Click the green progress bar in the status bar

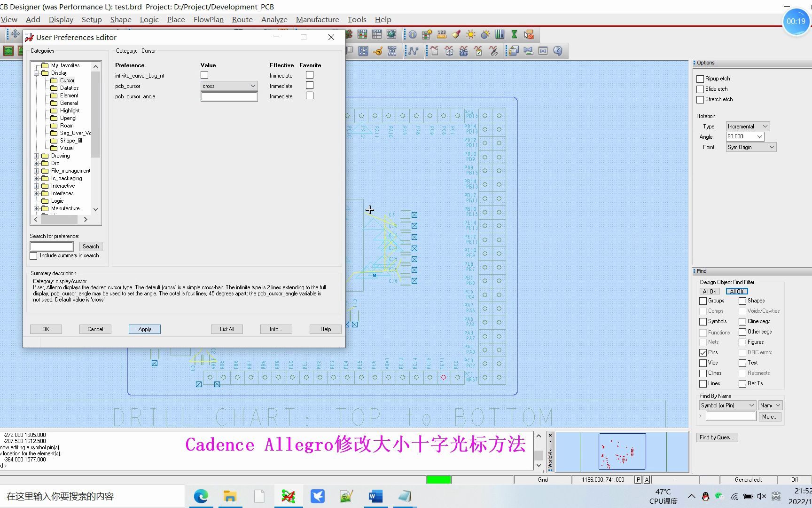click(x=438, y=479)
